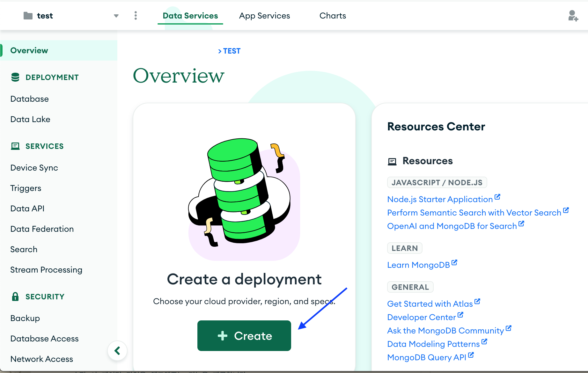This screenshot has height=373, width=588.
Task: Click the test project name
Action: (x=45, y=16)
